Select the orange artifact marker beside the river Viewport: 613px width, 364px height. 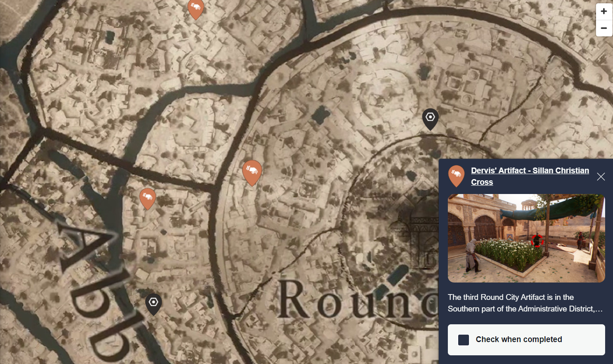(148, 199)
